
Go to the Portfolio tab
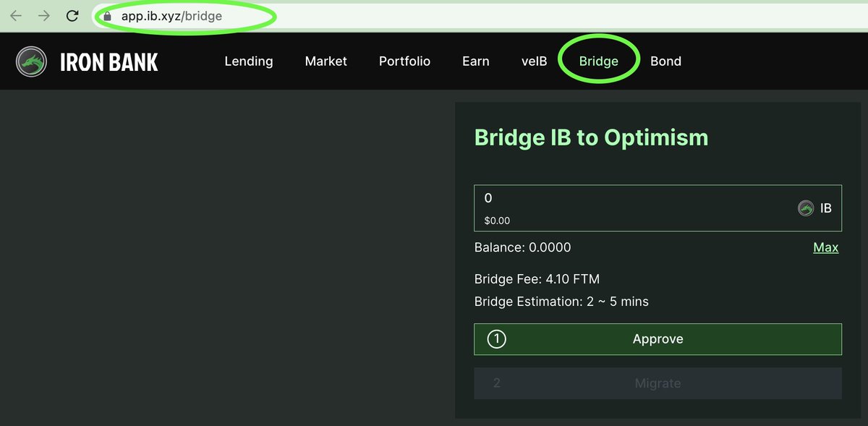coord(404,61)
